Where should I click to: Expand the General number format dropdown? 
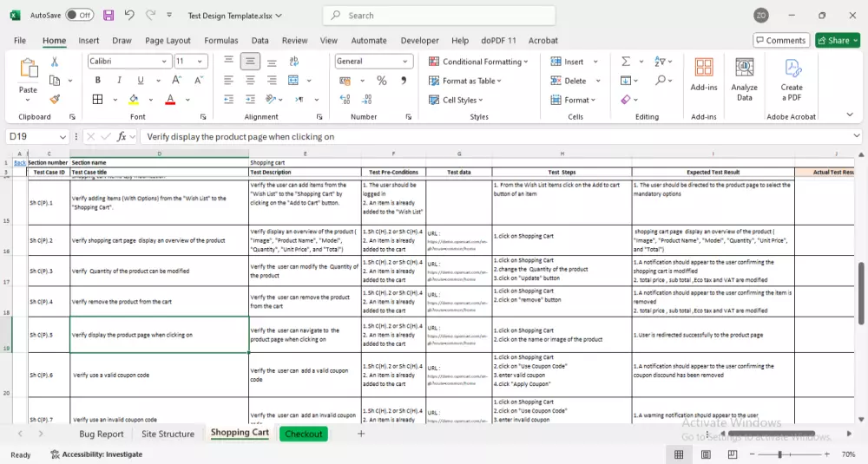click(405, 62)
